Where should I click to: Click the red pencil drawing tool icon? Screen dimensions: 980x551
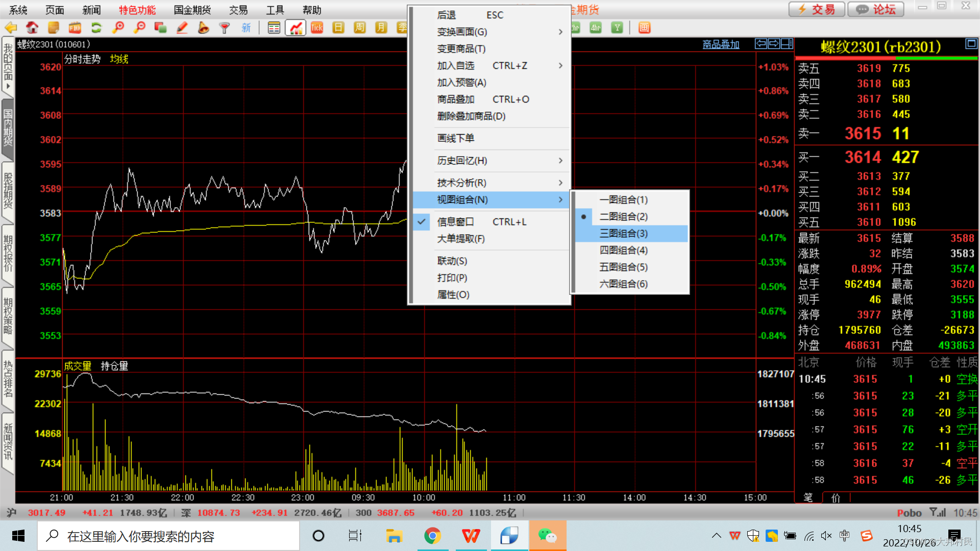182,28
